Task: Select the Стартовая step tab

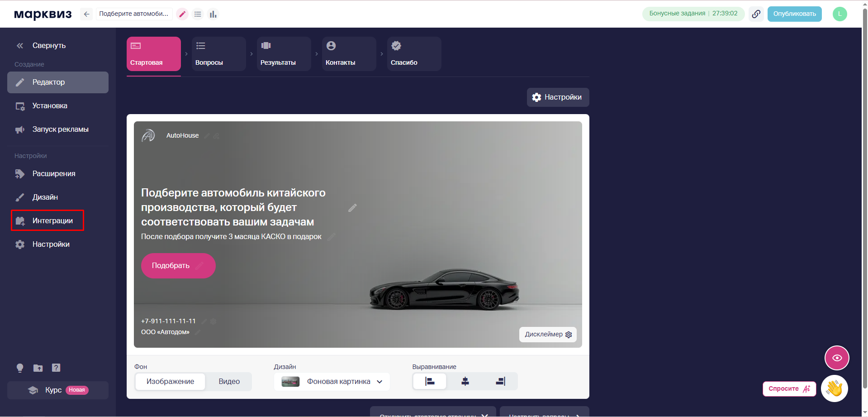Action: click(154, 54)
